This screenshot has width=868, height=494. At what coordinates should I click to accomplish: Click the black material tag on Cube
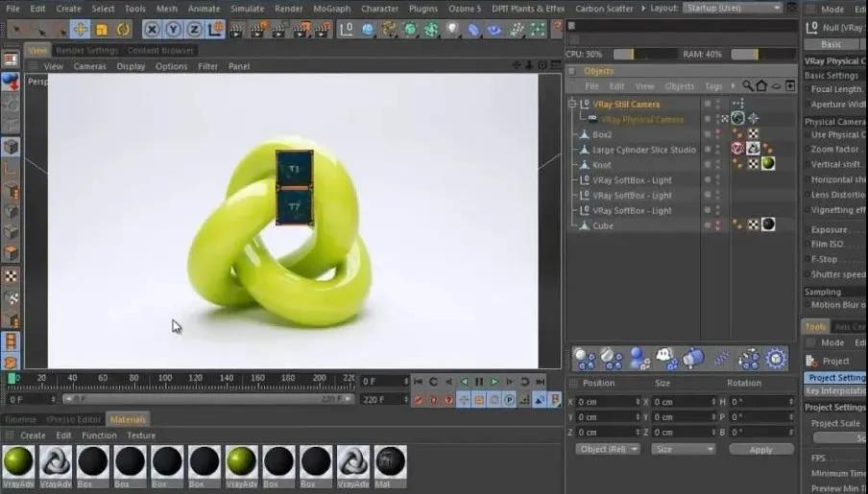[768, 224]
